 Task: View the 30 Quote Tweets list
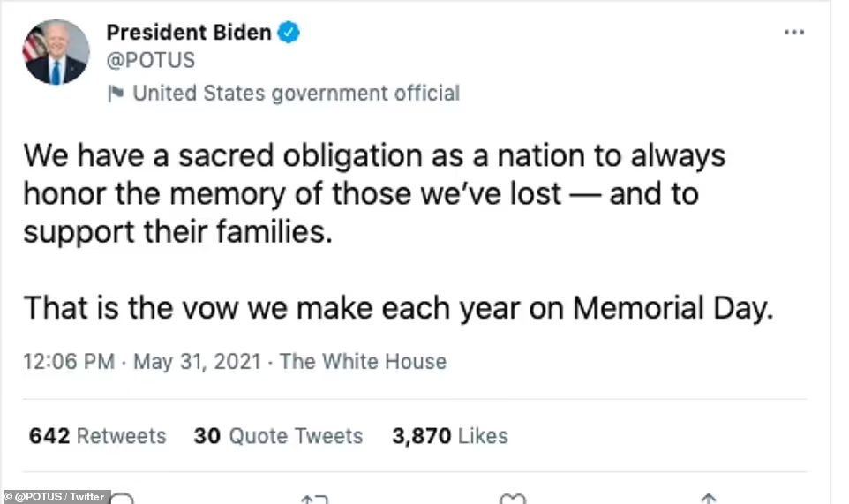pos(278,436)
